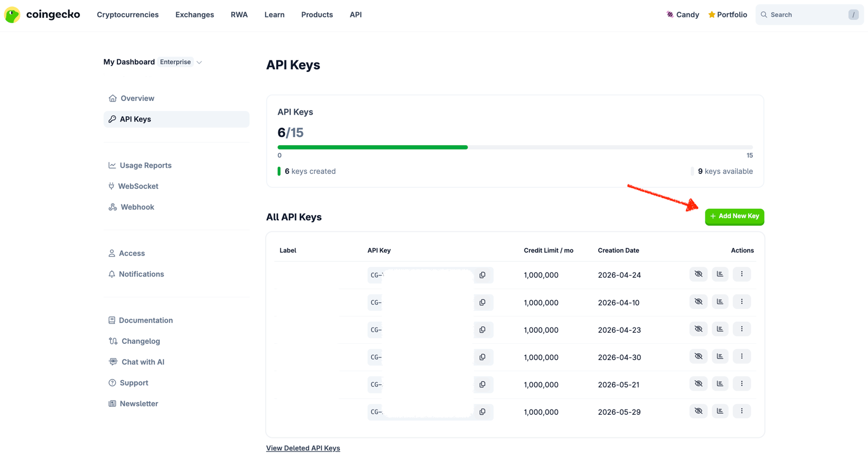Viewport: 868px width, 472px height.
Task: Open more actions for the 2026-04-10 key
Action: (x=742, y=302)
